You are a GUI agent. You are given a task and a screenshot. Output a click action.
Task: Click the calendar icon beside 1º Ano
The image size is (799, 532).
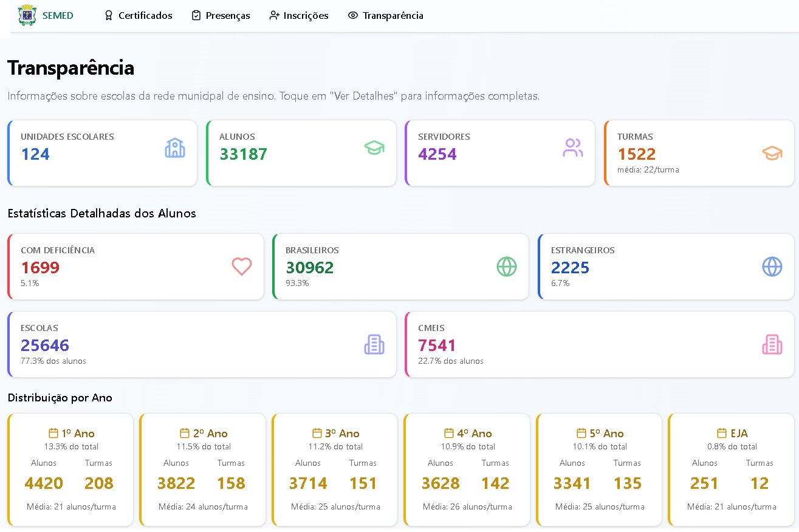click(x=53, y=433)
